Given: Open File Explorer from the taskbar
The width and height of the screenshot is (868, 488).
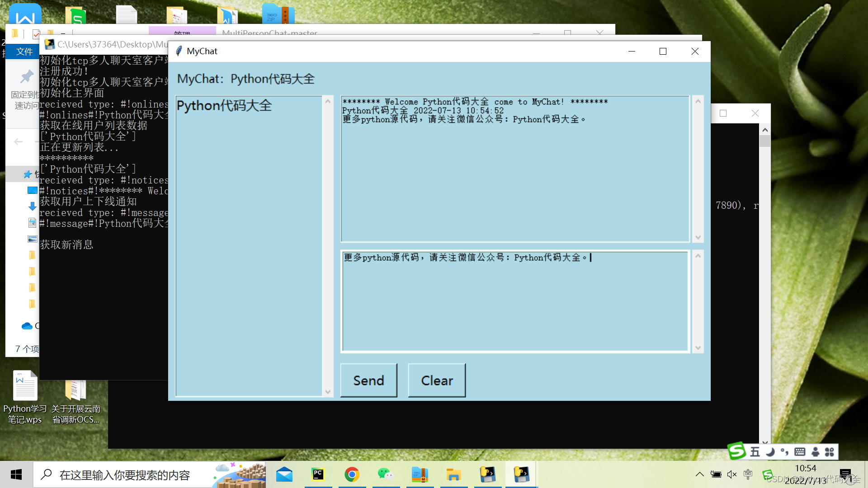Looking at the screenshot, I should coord(453,474).
